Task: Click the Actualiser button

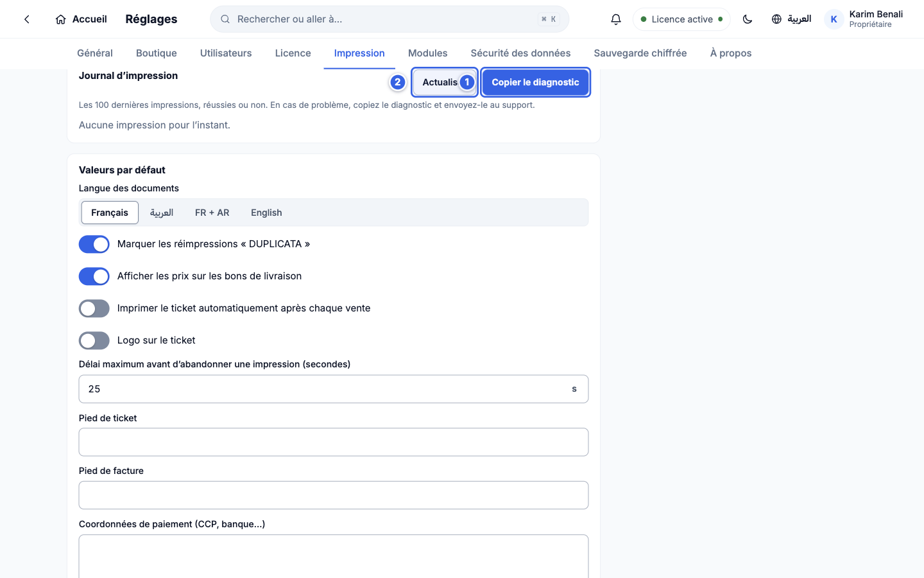Action: [x=445, y=82]
